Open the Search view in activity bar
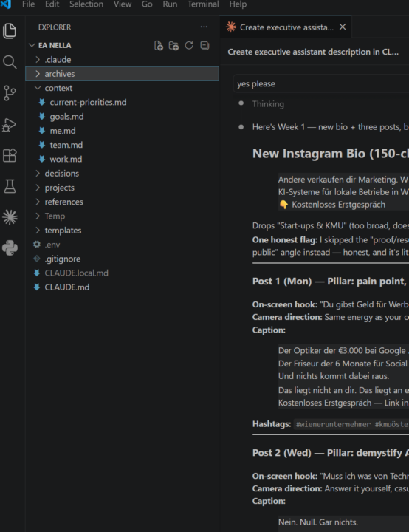The width and height of the screenshot is (409, 532). point(10,62)
